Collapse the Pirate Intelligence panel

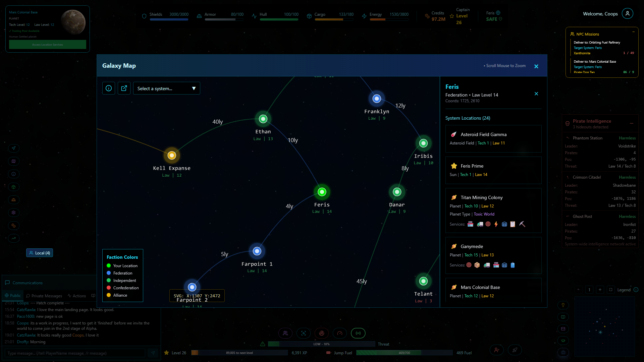click(x=632, y=123)
